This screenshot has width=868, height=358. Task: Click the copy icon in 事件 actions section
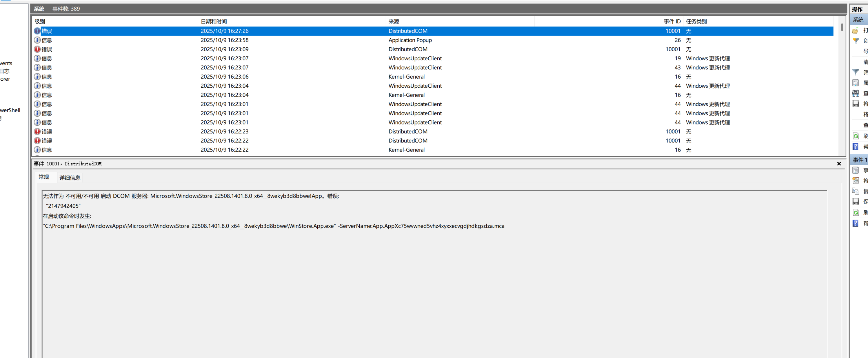[x=855, y=191]
